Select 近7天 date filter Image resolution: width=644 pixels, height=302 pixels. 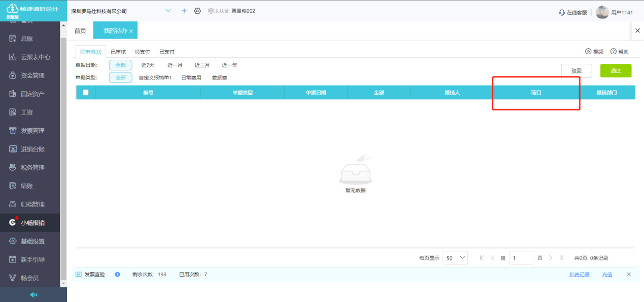[x=148, y=65]
